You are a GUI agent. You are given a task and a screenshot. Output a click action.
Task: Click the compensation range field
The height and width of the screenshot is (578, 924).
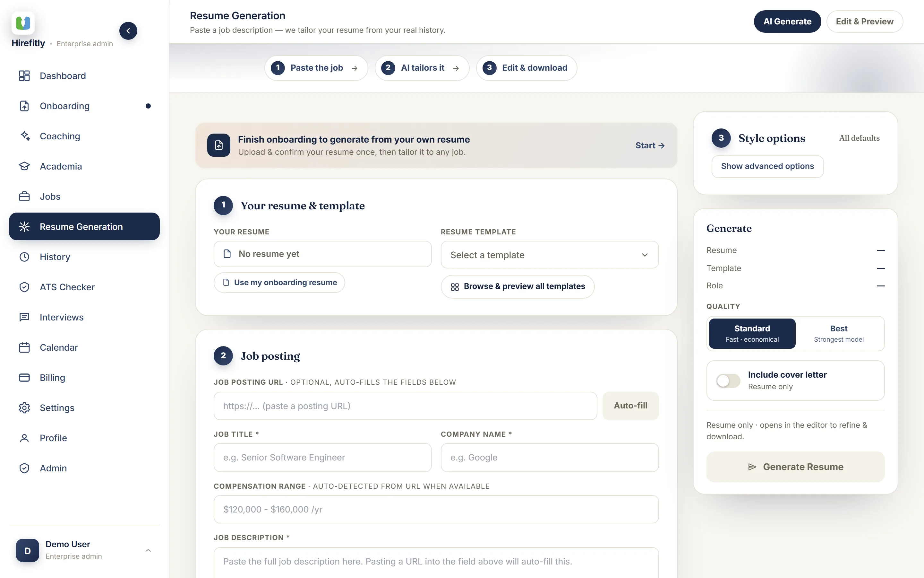pos(436,509)
